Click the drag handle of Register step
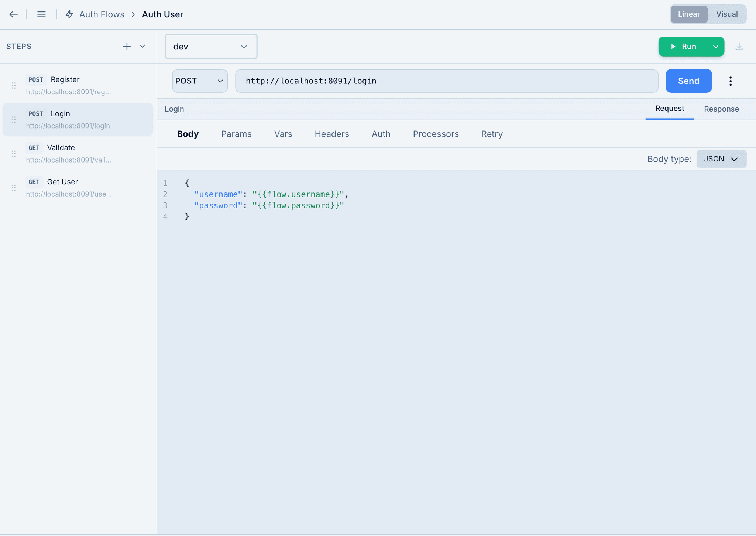Image resolution: width=756 pixels, height=536 pixels. (14, 86)
